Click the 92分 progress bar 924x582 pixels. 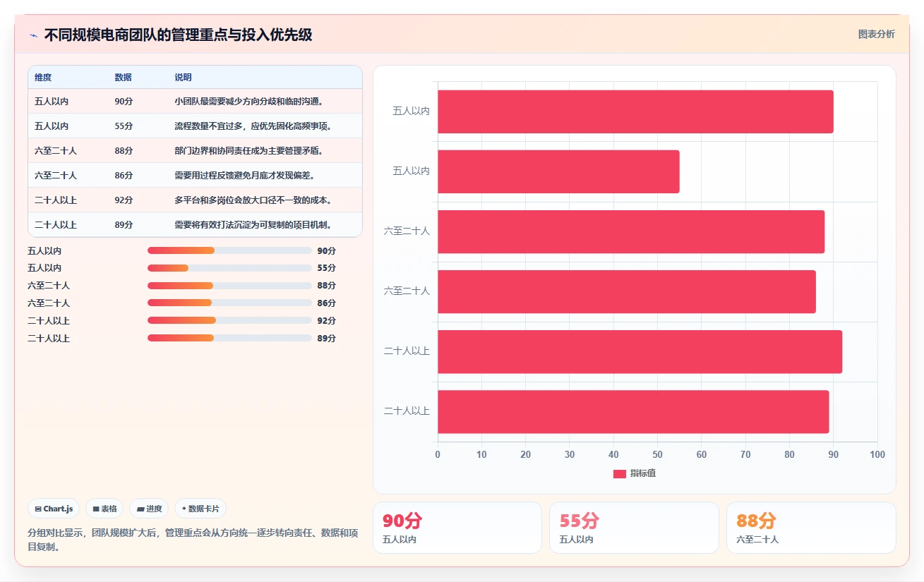point(229,320)
